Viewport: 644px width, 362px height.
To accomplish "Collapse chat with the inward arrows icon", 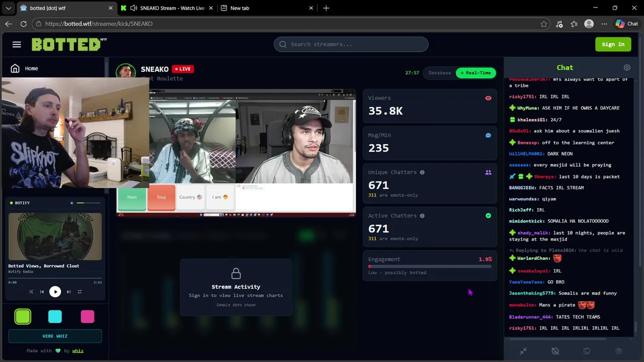I will (523, 351).
